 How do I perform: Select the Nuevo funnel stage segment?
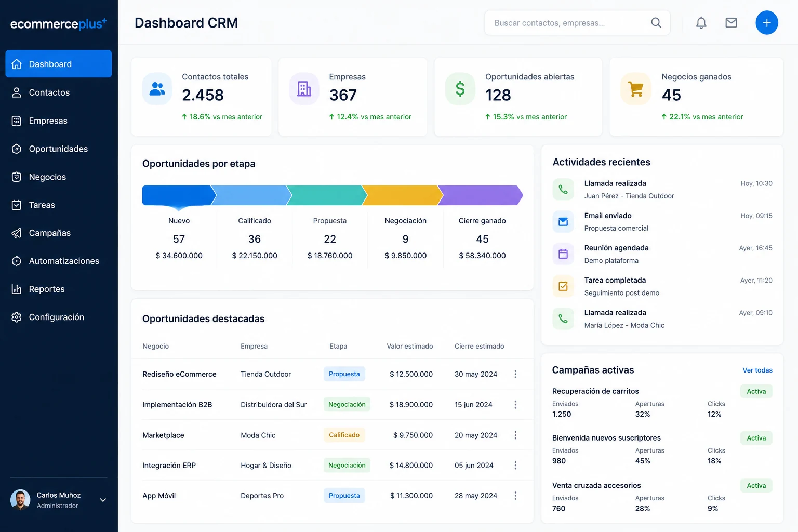179,195
